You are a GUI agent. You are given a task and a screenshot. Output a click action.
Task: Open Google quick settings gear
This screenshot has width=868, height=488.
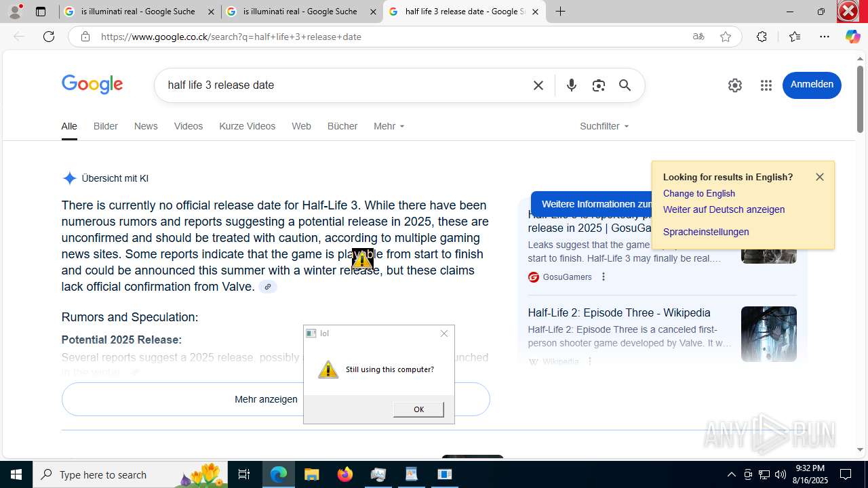(735, 85)
